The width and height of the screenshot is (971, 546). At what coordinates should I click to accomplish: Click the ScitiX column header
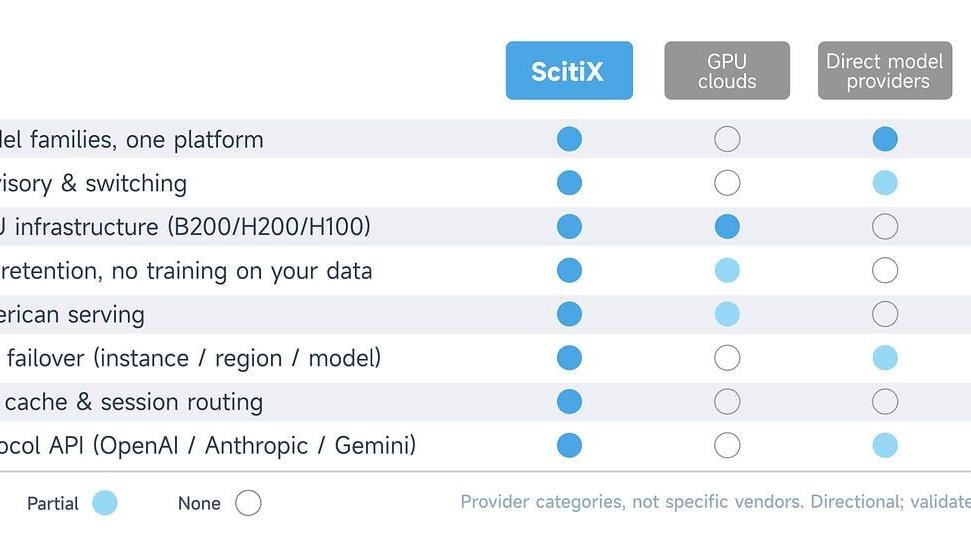pos(569,71)
